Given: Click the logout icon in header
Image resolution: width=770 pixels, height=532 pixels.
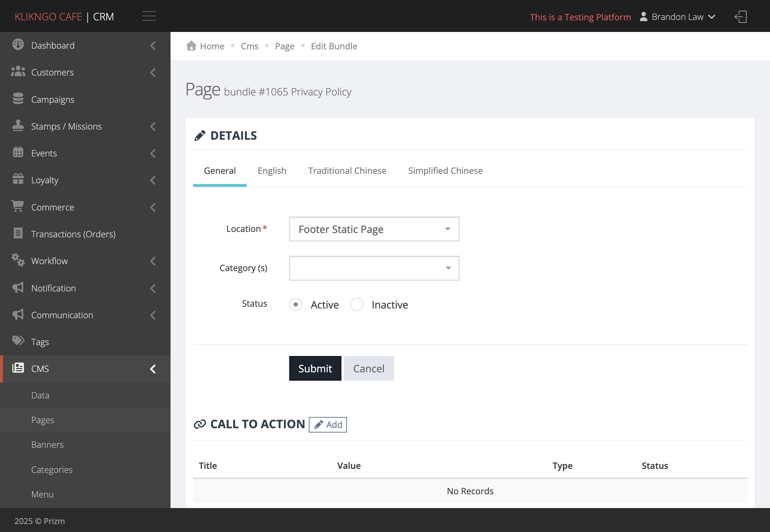Looking at the screenshot, I should [741, 17].
